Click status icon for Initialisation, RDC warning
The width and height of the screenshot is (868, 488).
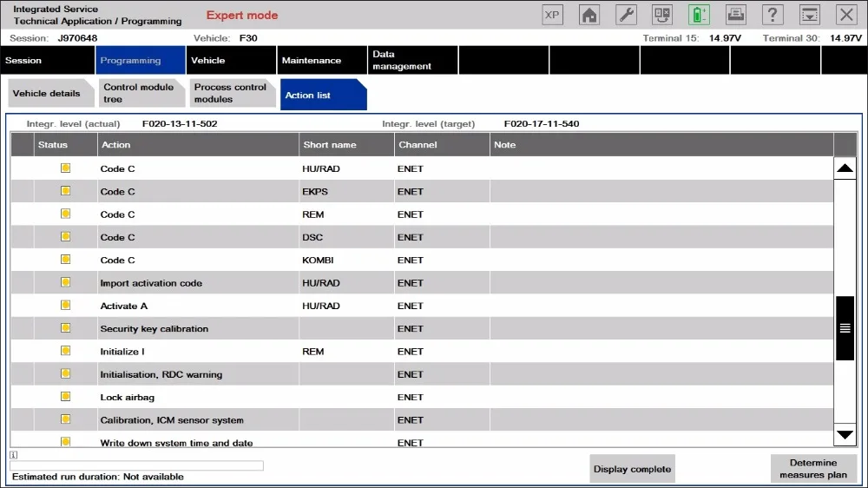pyautogui.click(x=65, y=373)
